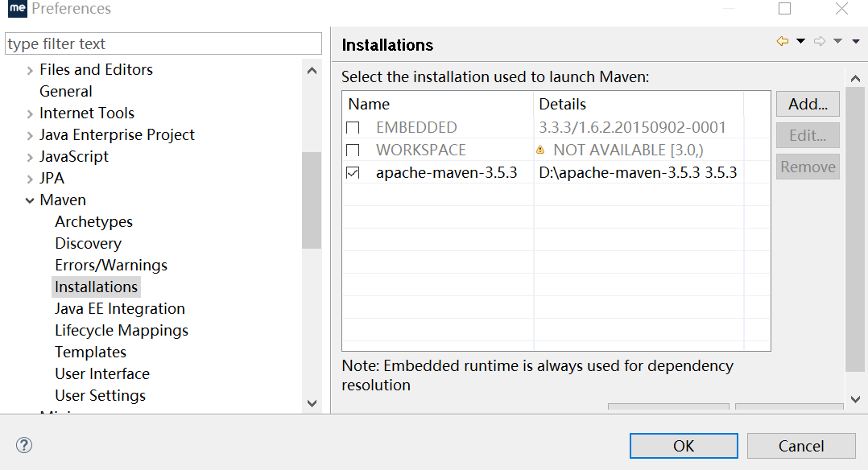Click the Forward navigation arrow icon
Screen dimensions: 868x470
coord(820,41)
